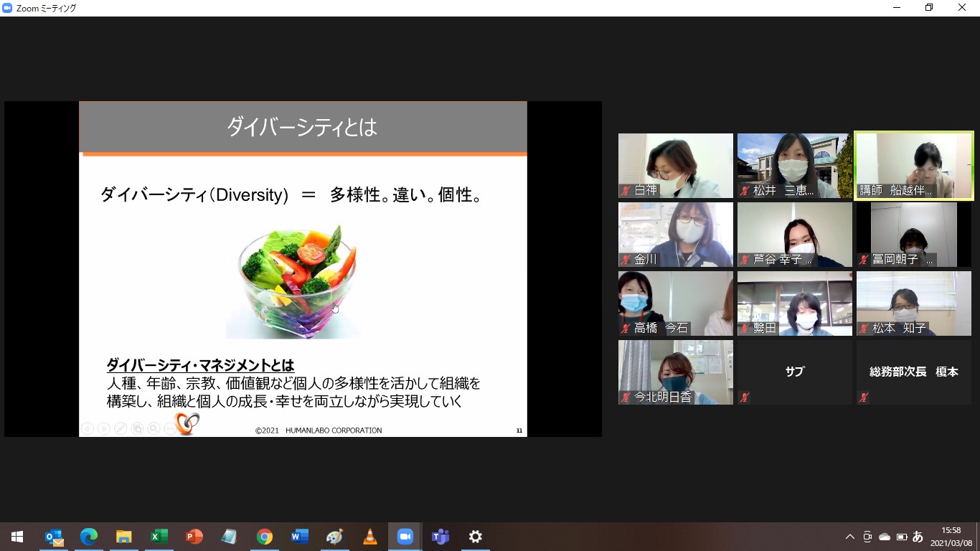The height and width of the screenshot is (551, 980).
Task: Click the muted mic icon on 金川's tile
Action: (626, 260)
